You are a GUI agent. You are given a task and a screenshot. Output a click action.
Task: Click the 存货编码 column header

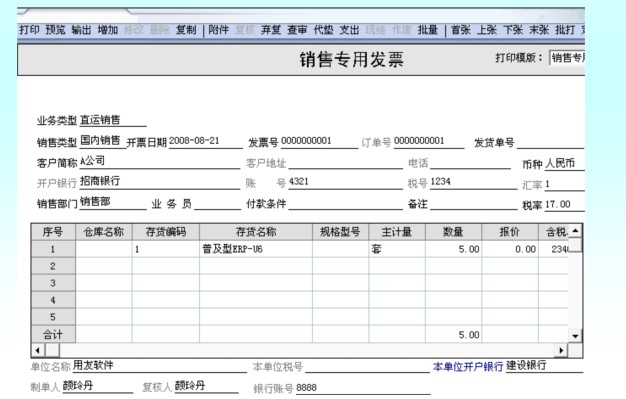166,232
